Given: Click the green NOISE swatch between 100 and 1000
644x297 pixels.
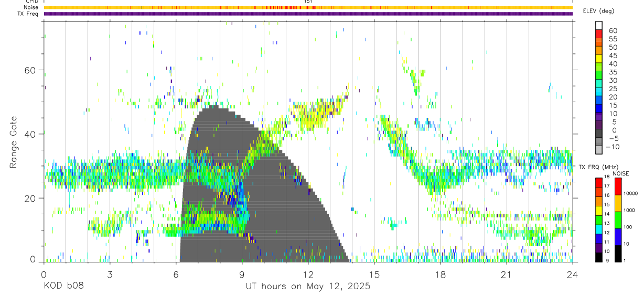Looking at the screenshot, I should coord(618,219).
